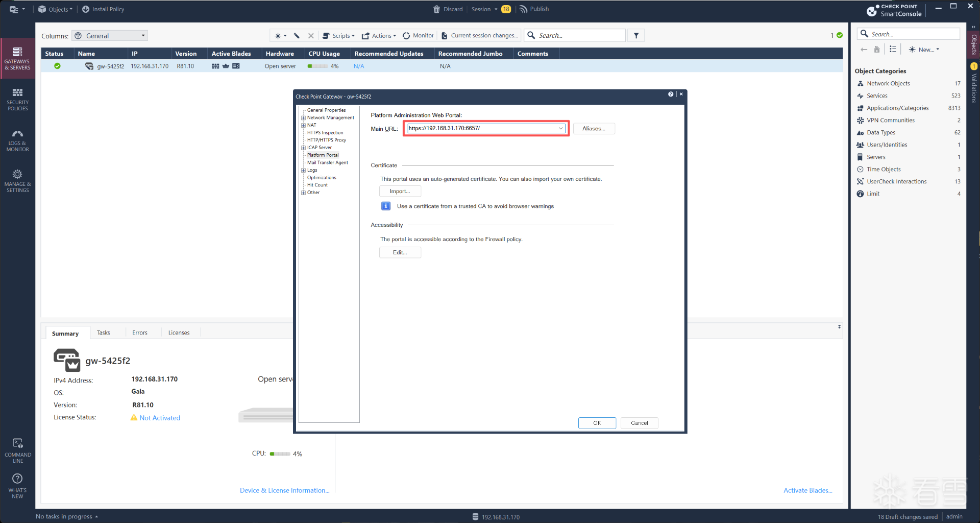Open the Objects menu dropdown
The height and width of the screenshot is (523, 980).
point(56,9)
